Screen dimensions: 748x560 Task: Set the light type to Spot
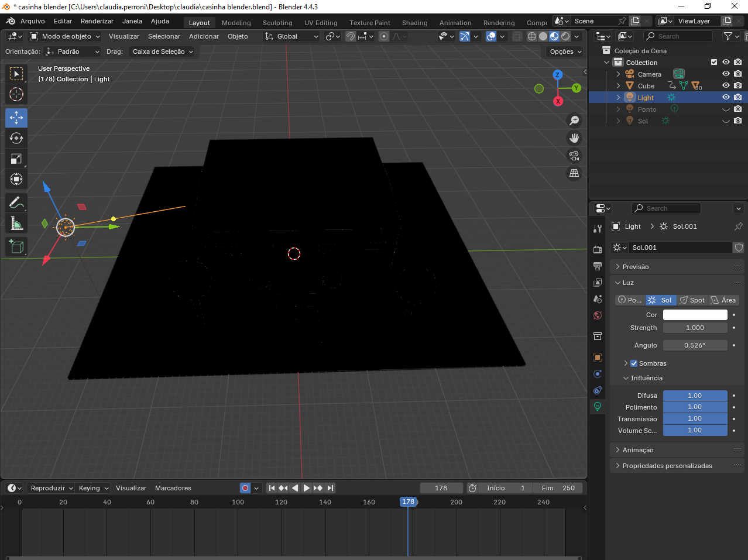pyautogui.click(x=692, y=300)
